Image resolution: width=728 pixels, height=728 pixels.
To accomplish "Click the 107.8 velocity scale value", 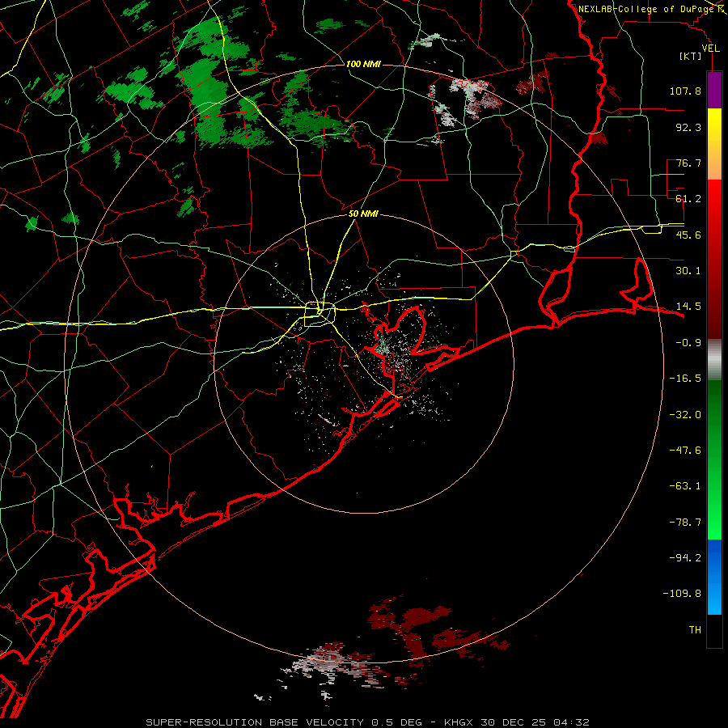I will pos(685,91).
